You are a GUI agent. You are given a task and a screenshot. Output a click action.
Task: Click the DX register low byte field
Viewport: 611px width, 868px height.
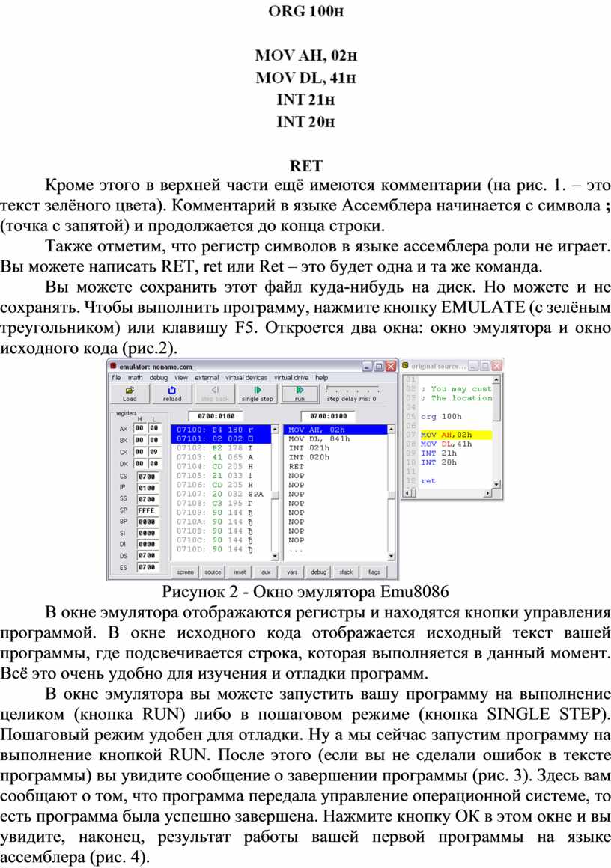154,464
